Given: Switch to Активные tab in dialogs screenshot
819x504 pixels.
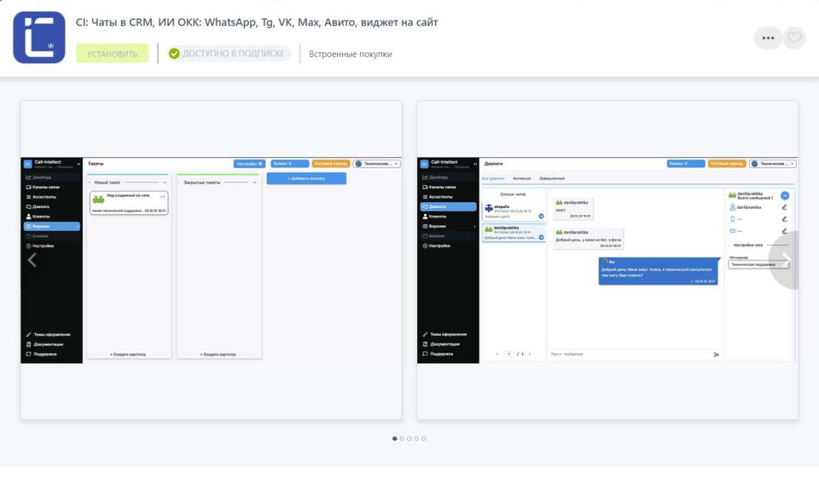Looking at the screenshot, I should [521, 178].
